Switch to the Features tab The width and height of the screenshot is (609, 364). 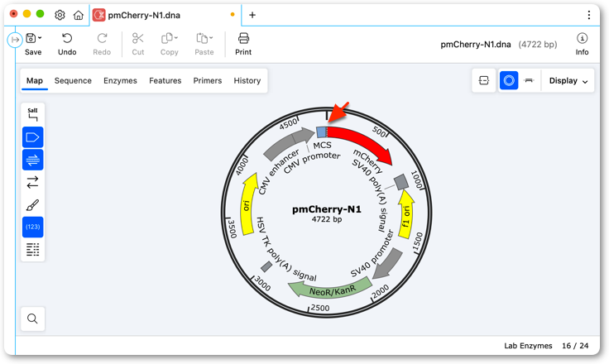165,81
